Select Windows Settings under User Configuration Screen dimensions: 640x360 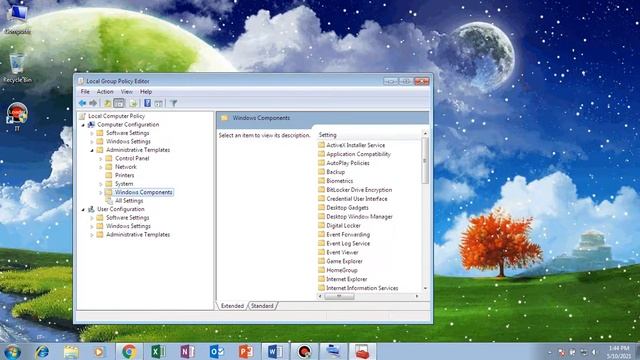(128, 226)
